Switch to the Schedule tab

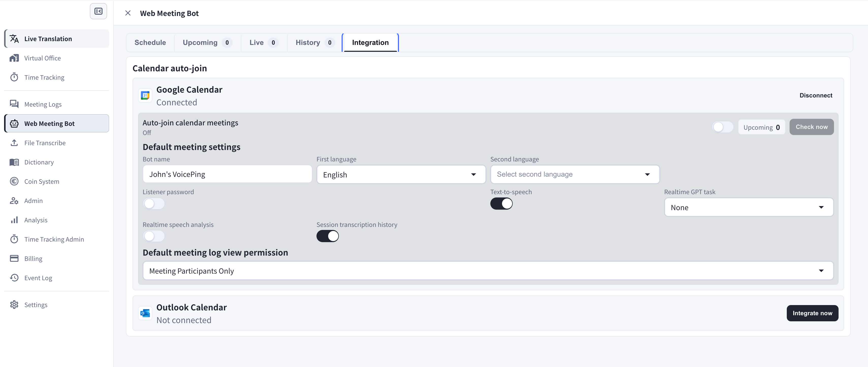coord(150,42)
